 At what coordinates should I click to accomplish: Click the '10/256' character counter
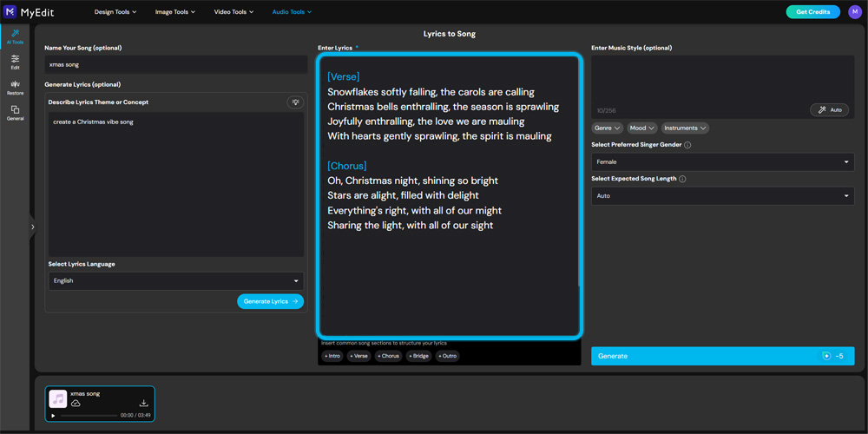[x=606, y=111]
